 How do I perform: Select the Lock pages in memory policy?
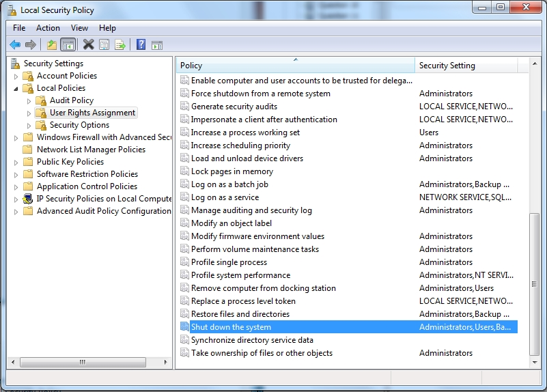click(232, 171)
